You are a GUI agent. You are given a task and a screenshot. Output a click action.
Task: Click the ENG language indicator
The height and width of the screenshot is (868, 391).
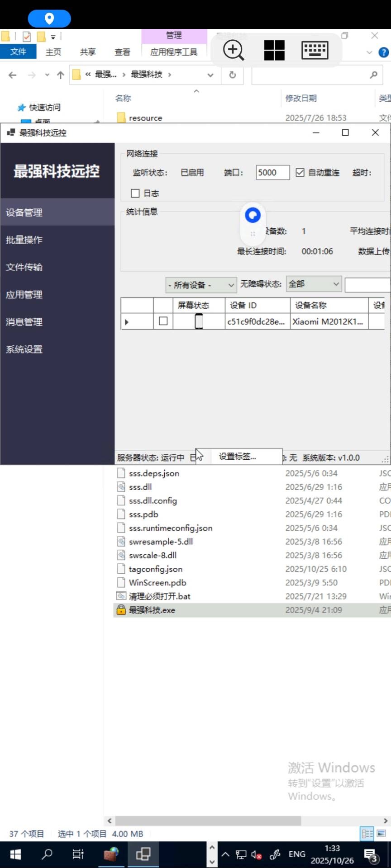click(297, 854)
